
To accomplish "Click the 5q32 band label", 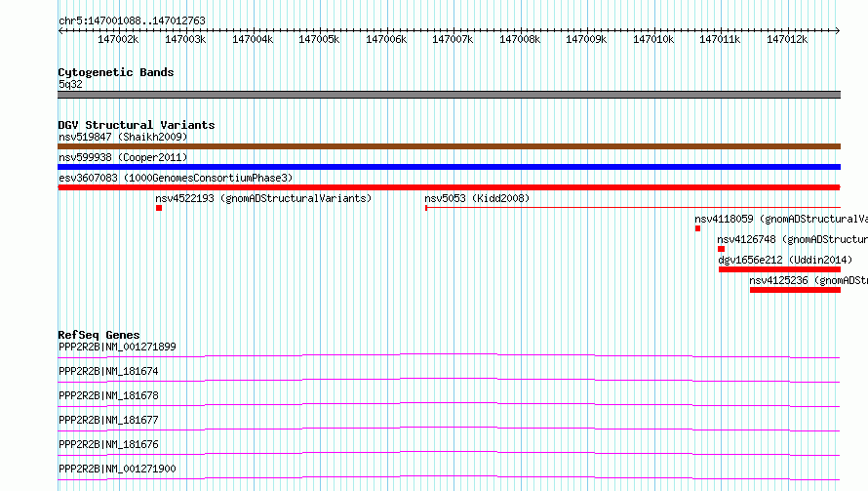I will (x=70, y=84).
